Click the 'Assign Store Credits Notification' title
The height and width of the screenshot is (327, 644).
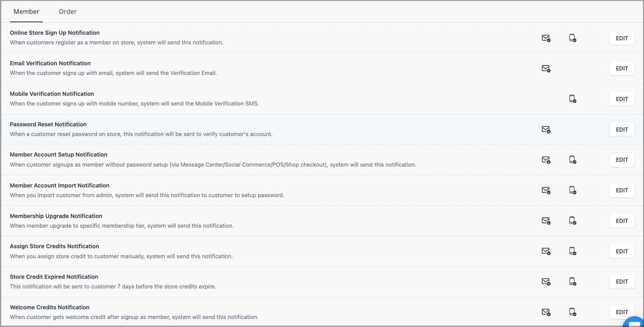pyautogui.click(x=54, y=246)
